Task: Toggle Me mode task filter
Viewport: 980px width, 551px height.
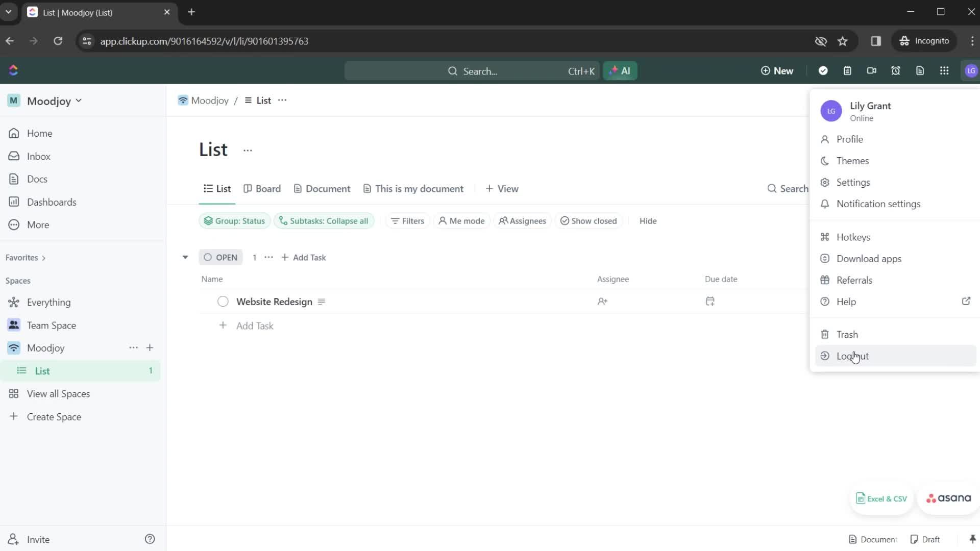Action: coord(462,221)
